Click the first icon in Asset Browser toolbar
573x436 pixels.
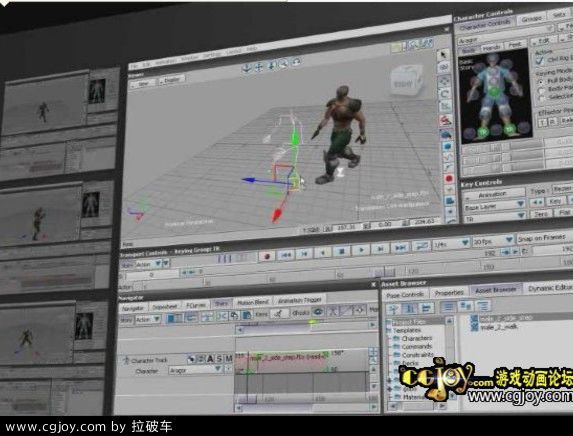393,309
